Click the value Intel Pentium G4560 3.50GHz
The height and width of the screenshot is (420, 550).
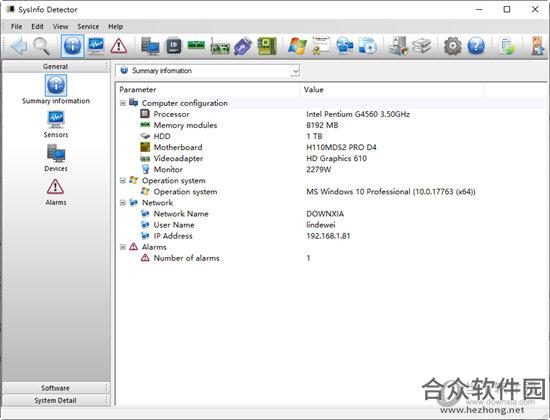coord(358,114)
